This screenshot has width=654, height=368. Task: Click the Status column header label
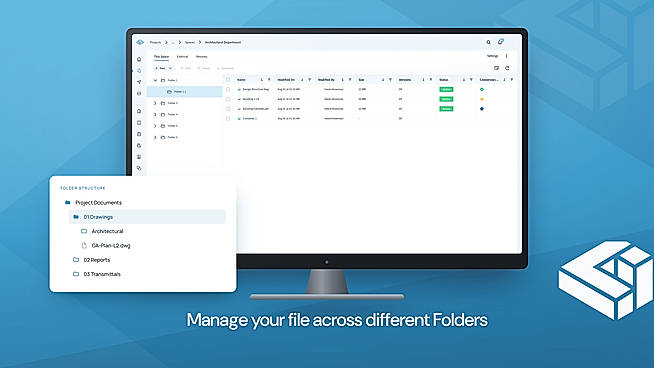click(444, 80)
